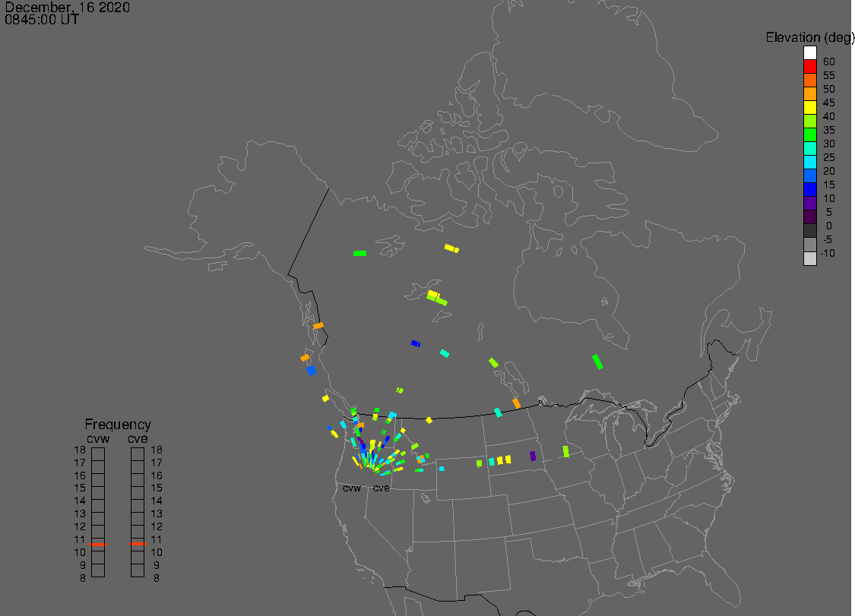Click the blue echo marker off British Columbia
855x616 pixels.
point(311,370)
